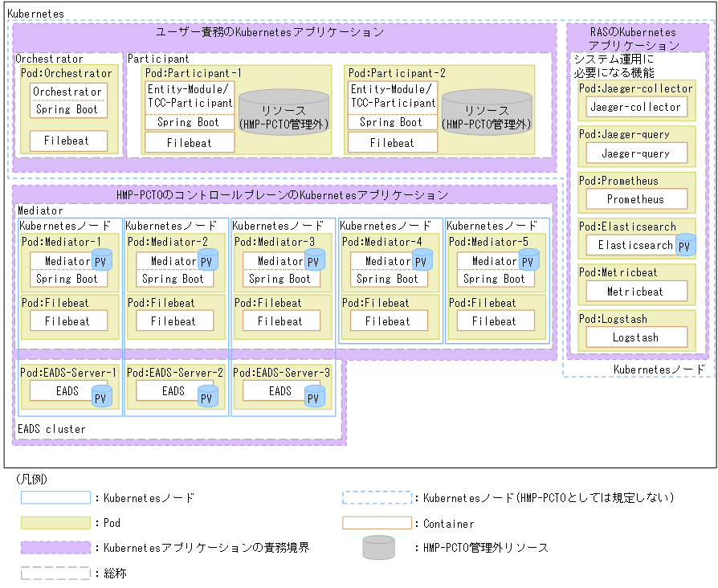The width and height of the screenshot is (718, 588).
Task: Enable the Prometheus container
Action: pos(636,198)
